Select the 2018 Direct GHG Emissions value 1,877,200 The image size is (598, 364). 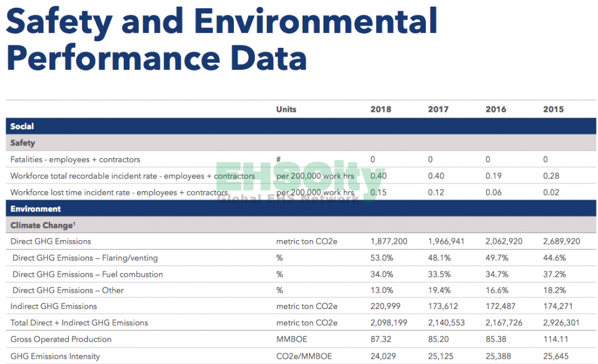pyautogui.click(x=390, y=241)
